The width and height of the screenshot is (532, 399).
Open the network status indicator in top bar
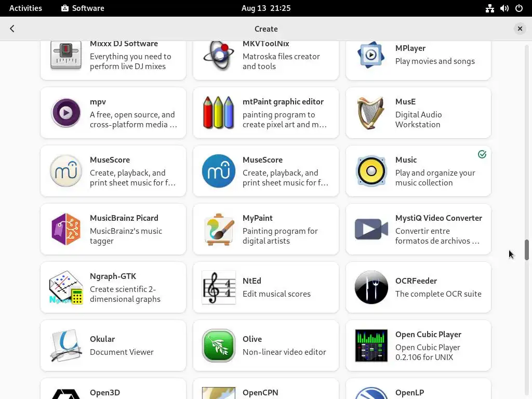tap(489, 8)
